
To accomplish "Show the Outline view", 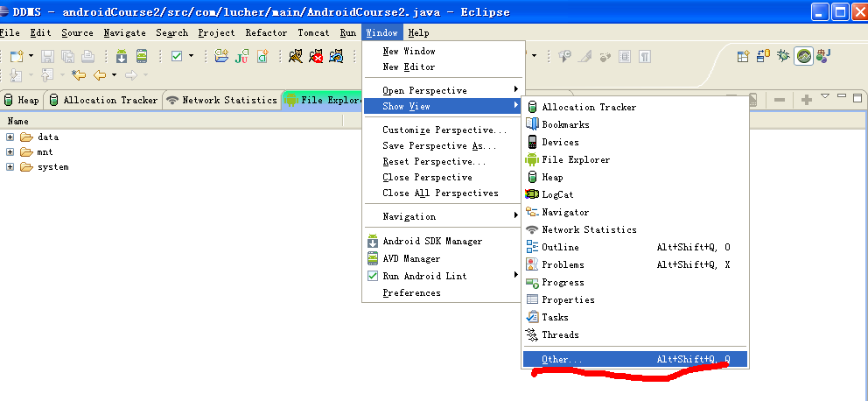I will coord(635,247).
